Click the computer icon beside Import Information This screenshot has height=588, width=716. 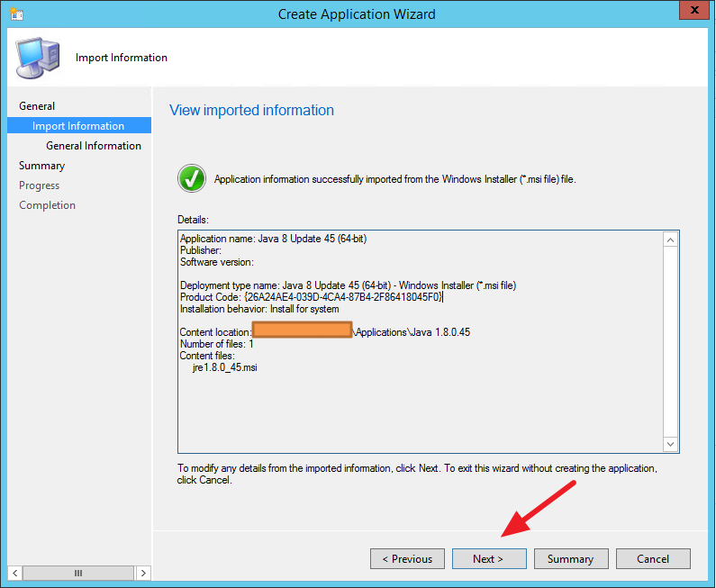(38, 58)
